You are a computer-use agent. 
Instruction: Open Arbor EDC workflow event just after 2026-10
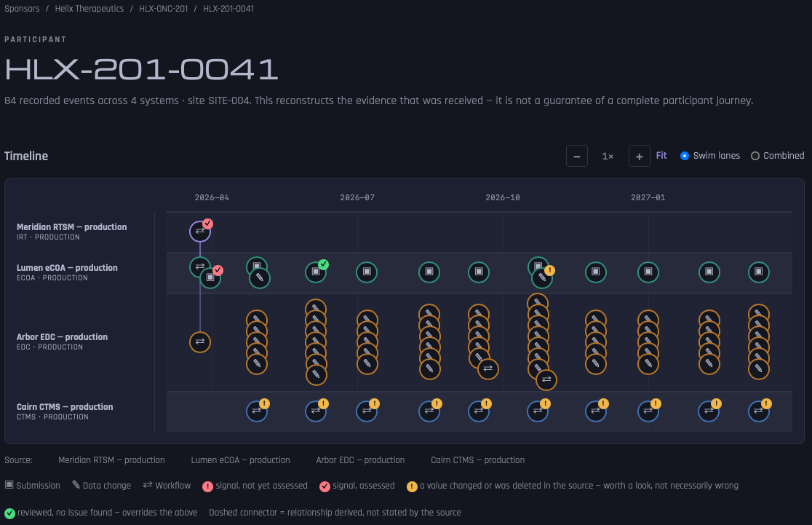546,379
